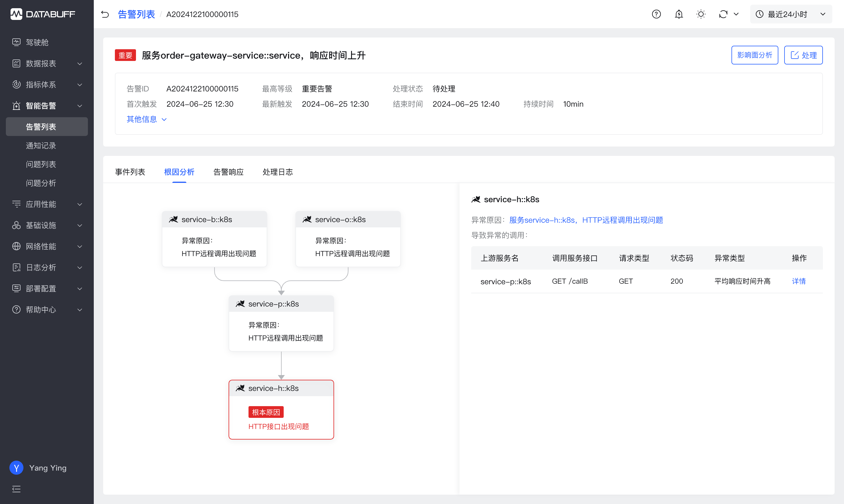Click the Yang Ying user avatar

click(16, 468)
